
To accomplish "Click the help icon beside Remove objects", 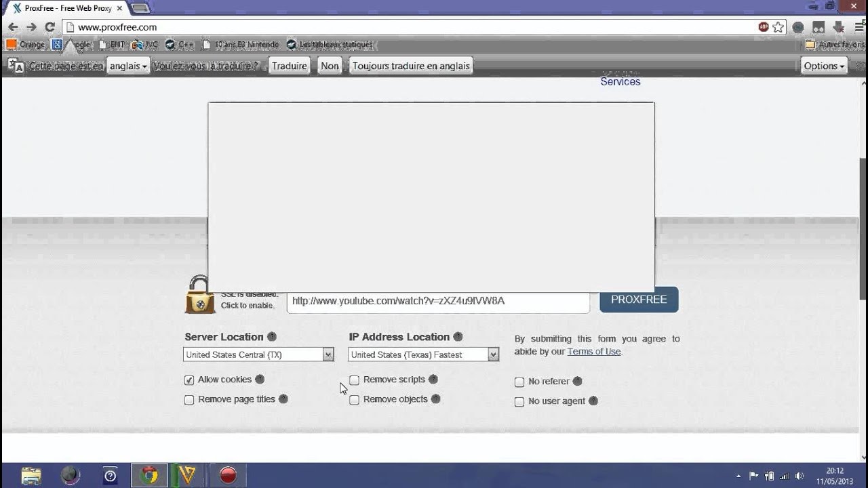I will click(x=436, y=399).
